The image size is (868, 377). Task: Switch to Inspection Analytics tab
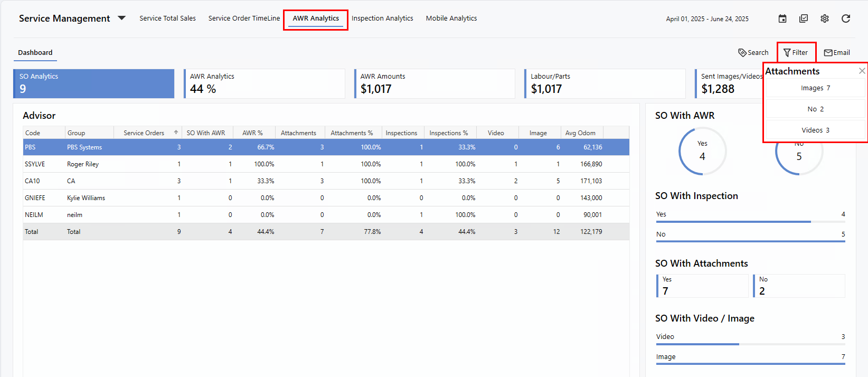pos(382,18)
